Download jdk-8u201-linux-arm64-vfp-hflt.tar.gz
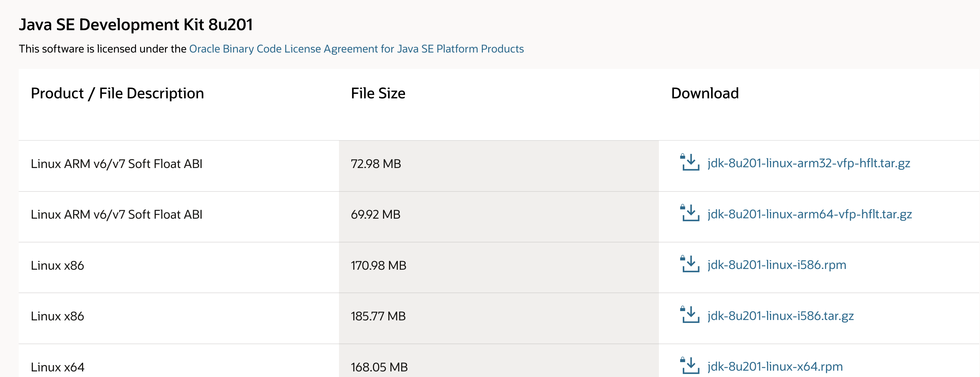The height and width of the screenshot is (377, 980). tap(809, 214)
